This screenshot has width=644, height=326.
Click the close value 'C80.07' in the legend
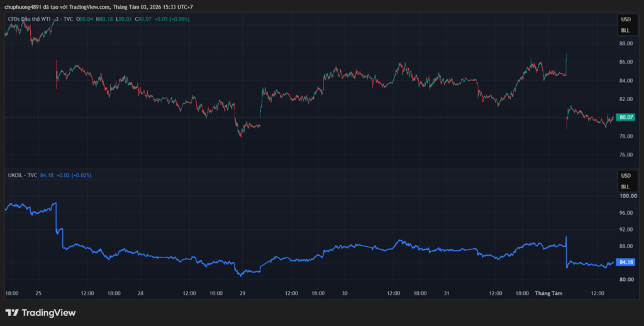[x=143, y=19]
